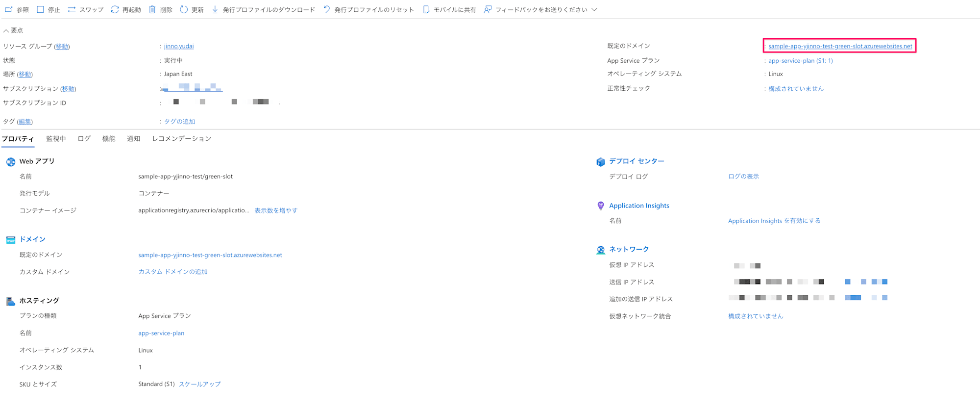Click Application Insights を有効にする link

(x=774, y=221)
